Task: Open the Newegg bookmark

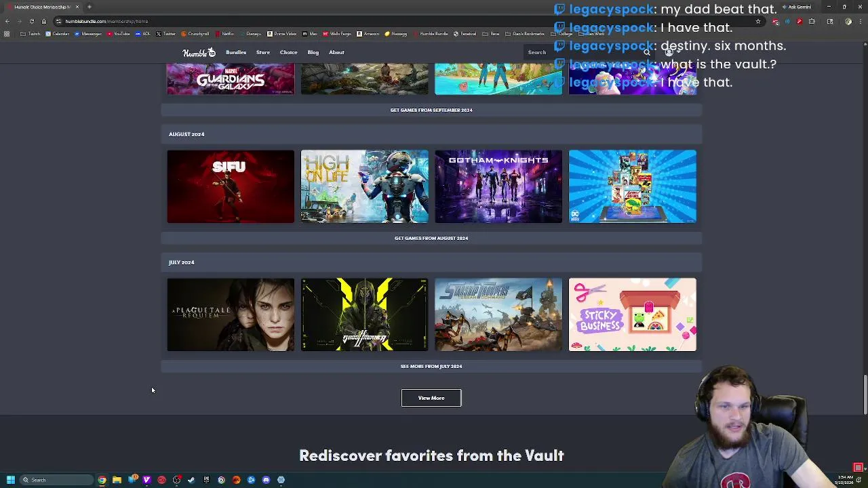Action: tap(396, 34)
